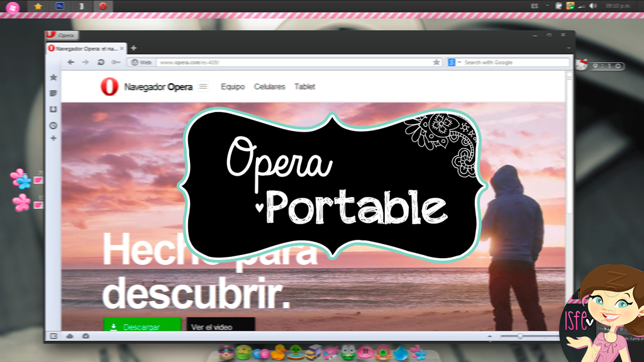Open the Opera main menu button
Viewport: 644px width, 362px height.
click(62, 35)
